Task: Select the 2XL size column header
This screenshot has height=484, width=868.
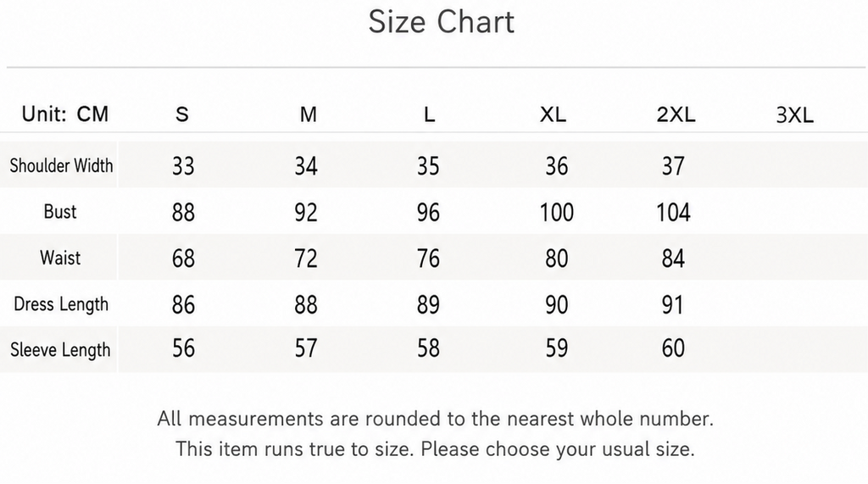Action: 676,114
